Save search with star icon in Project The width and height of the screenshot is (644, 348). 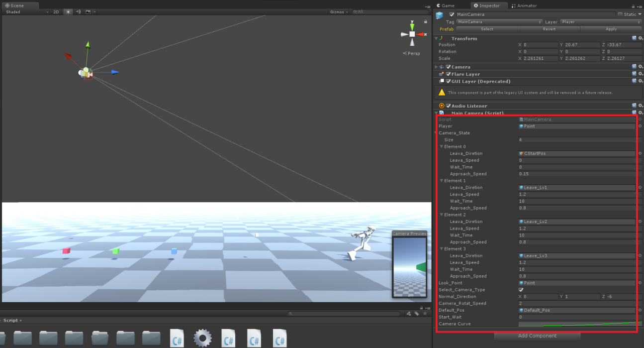pyautogui.click(x=424, y=314)
